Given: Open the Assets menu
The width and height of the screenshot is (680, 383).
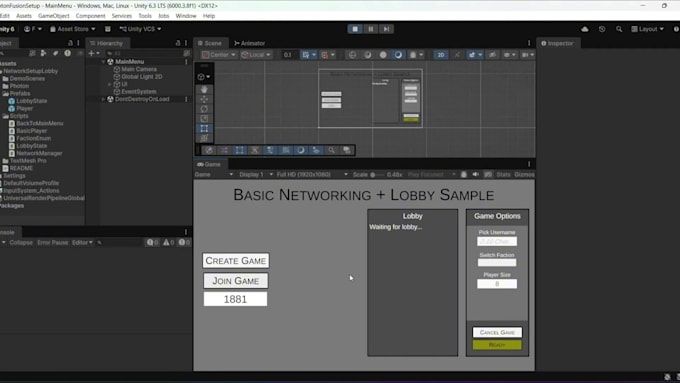Looking at the screenshot, I should click(x=24, y=16).
